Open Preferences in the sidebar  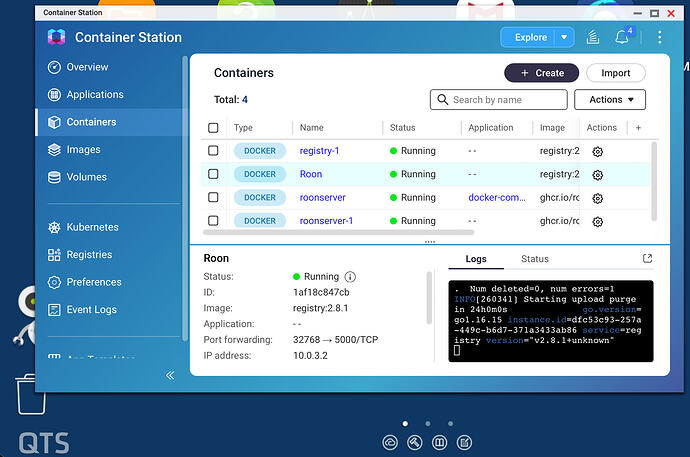coord(84,282)
